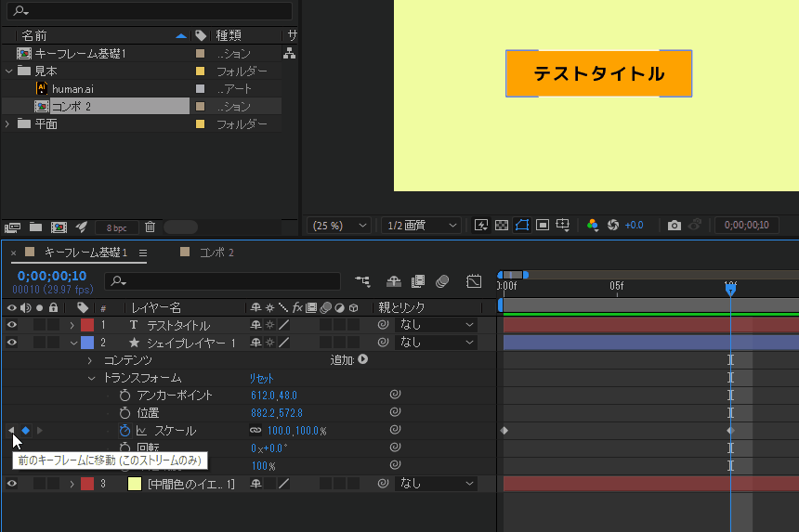
Task: Open resolution dropdown showing 1/2画質
Action: [421, 225]
